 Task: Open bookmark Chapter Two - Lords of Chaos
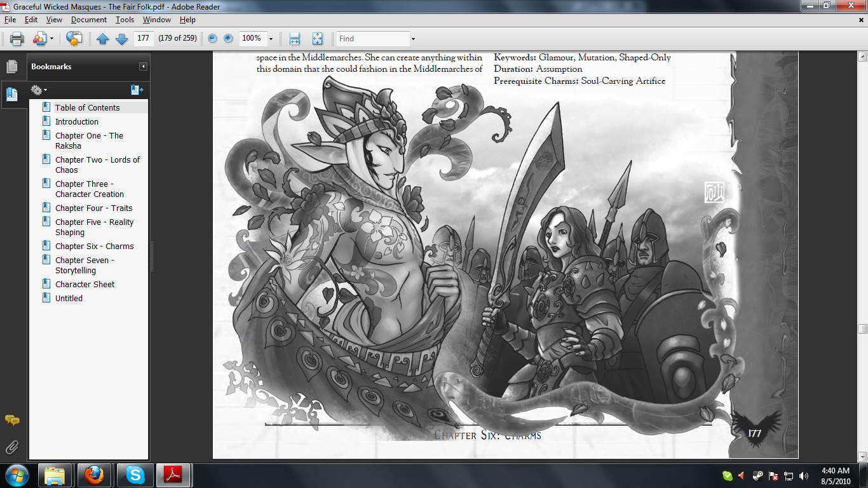point(97,165)
